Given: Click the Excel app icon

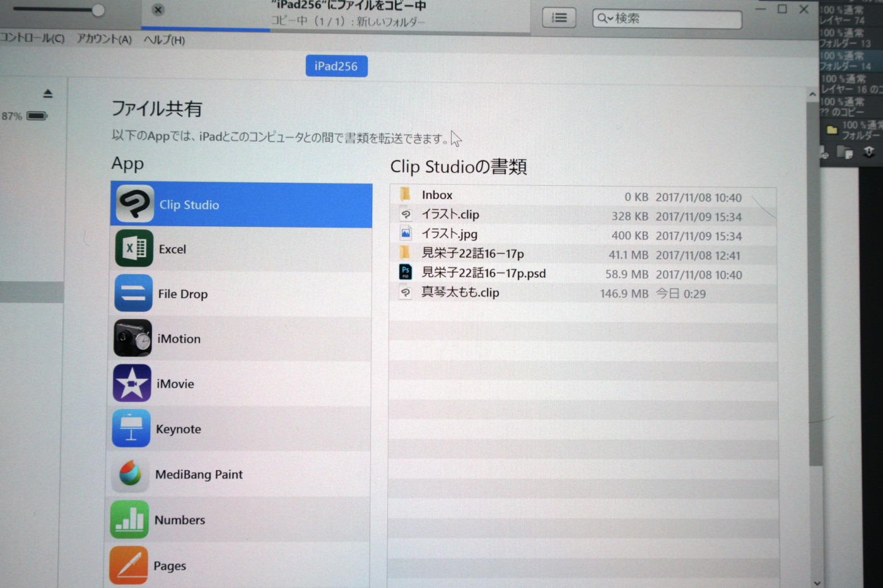Looking at the screenshot, I should 133,248.
